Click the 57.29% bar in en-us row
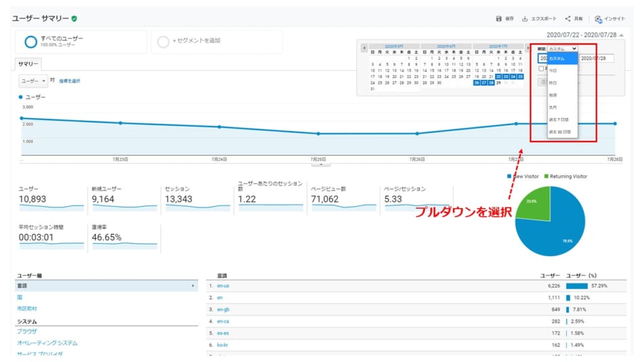 point(577,286)
